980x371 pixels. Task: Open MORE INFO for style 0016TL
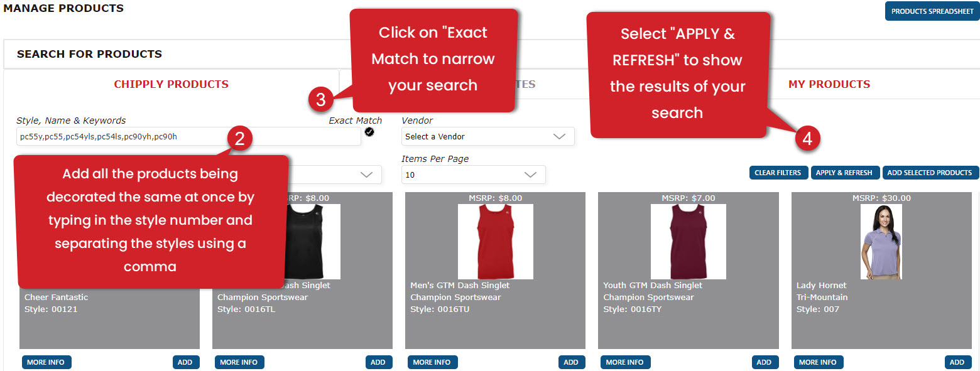[x=239, y=362]
